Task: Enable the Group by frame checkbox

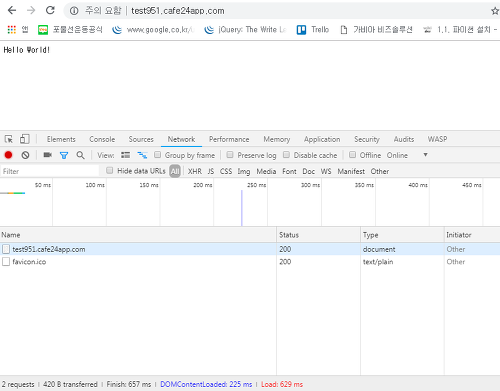Action: pyautogui.click(x=158, y=155)
